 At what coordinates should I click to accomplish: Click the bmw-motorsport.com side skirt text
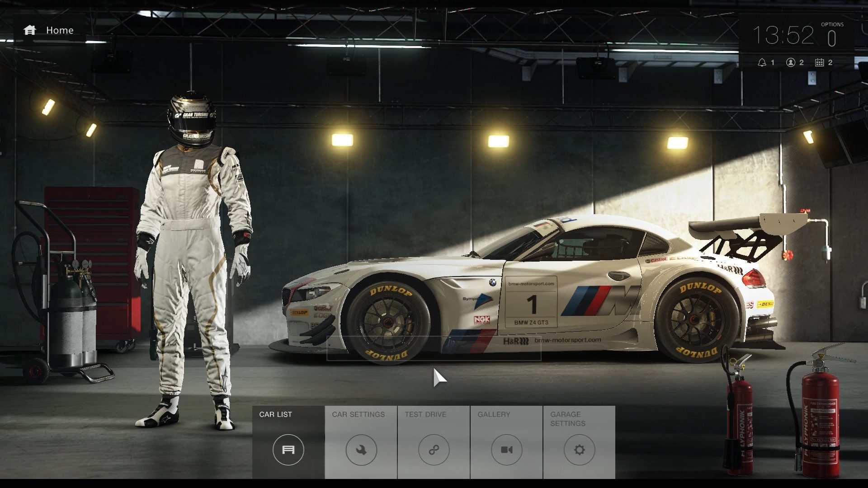568,340
